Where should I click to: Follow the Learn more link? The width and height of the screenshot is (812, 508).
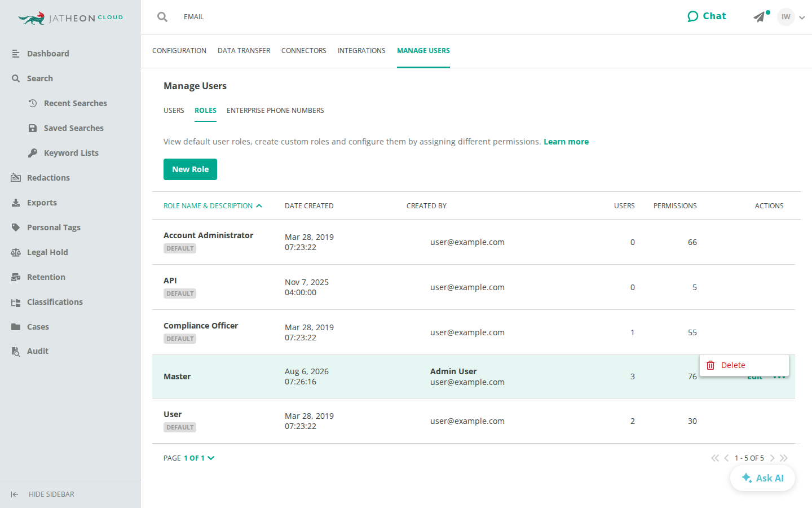(x=566, y=142)
